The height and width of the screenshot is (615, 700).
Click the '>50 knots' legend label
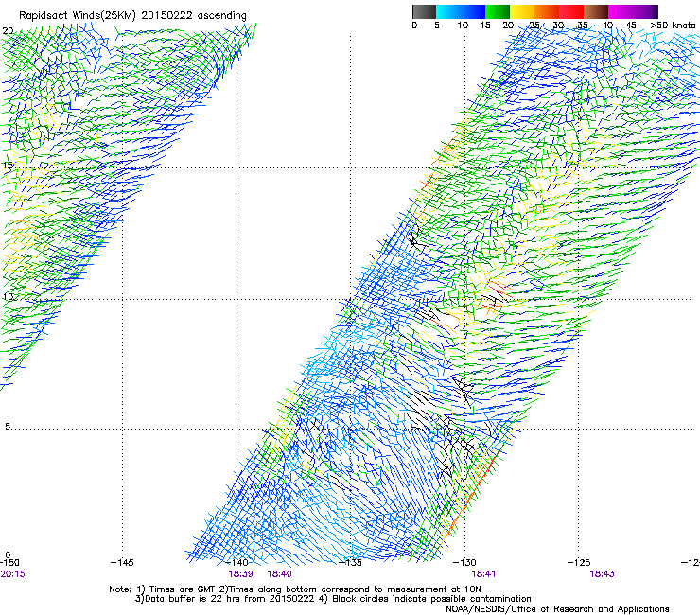tap(673, 26)
